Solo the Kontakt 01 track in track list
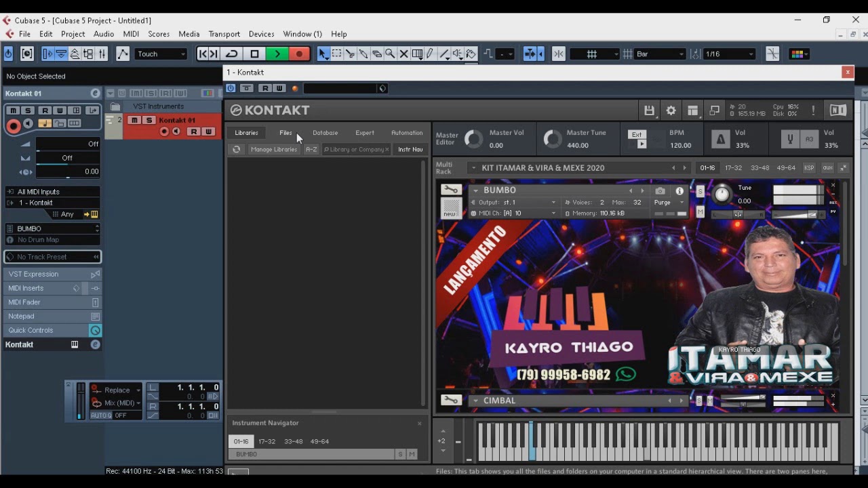Image resolution: width=868 pixels, height=488 pixels. (x=148, y=120)
